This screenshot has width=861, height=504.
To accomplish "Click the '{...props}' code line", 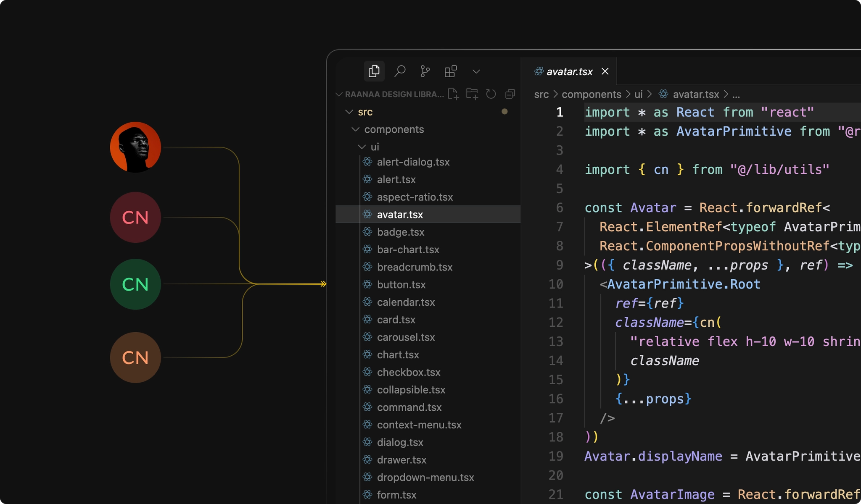I will [653, 399].
